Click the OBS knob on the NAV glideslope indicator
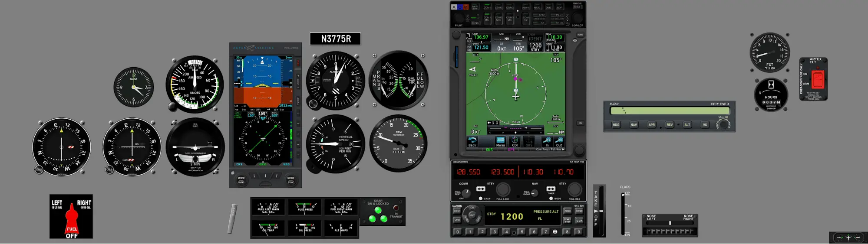The height and width of the screenshot is (244, 868). point(109,169)
